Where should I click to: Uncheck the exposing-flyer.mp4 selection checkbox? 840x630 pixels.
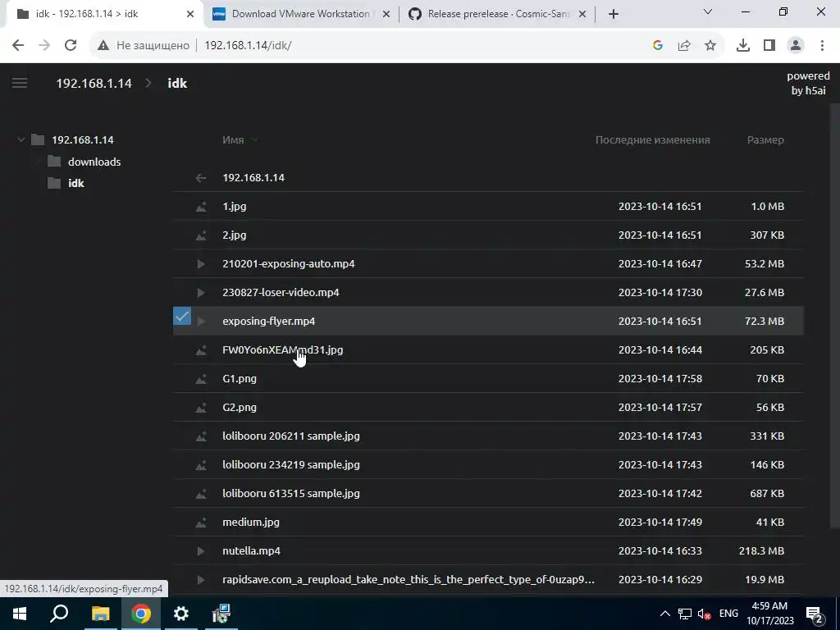click(182, 316)
